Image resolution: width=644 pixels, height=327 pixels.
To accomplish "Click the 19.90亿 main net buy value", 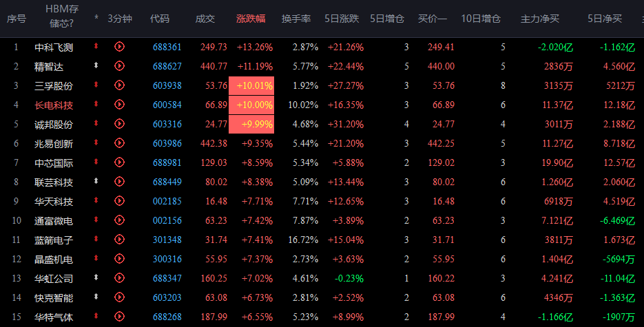I will [x=557, y=163].
